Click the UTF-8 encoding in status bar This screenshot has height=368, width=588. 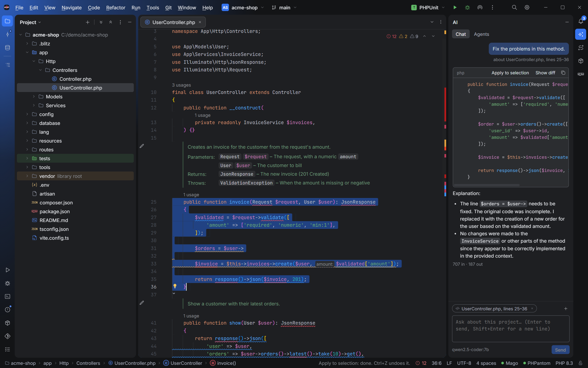[464, 363]
